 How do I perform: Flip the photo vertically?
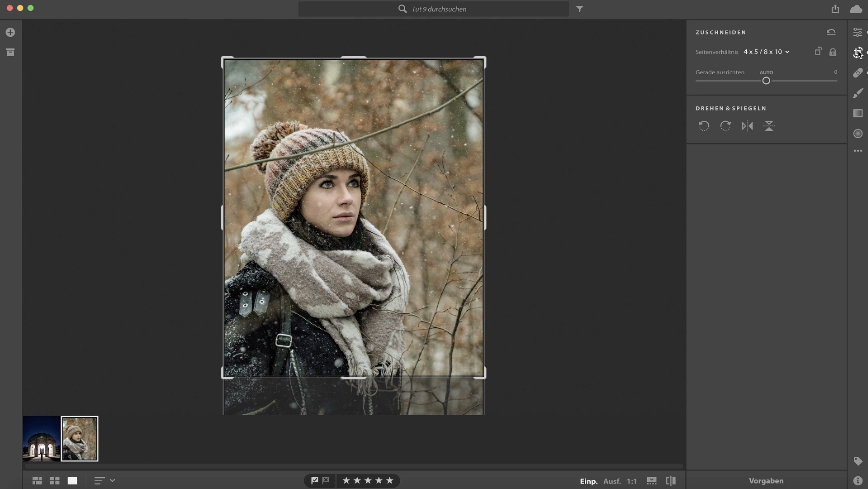(x=769, y=126)
